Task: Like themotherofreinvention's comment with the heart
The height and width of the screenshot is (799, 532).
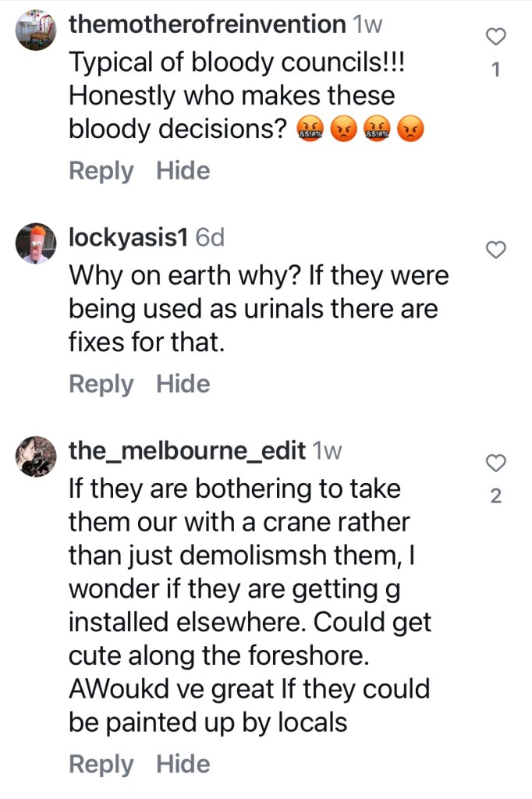Action: (x=496, y=36)
